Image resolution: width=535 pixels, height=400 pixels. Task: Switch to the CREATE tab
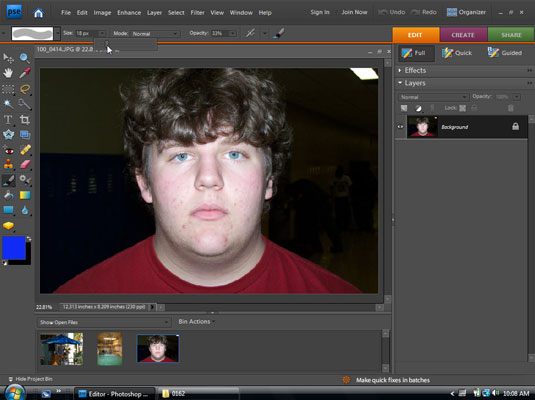tap(463, 35)
